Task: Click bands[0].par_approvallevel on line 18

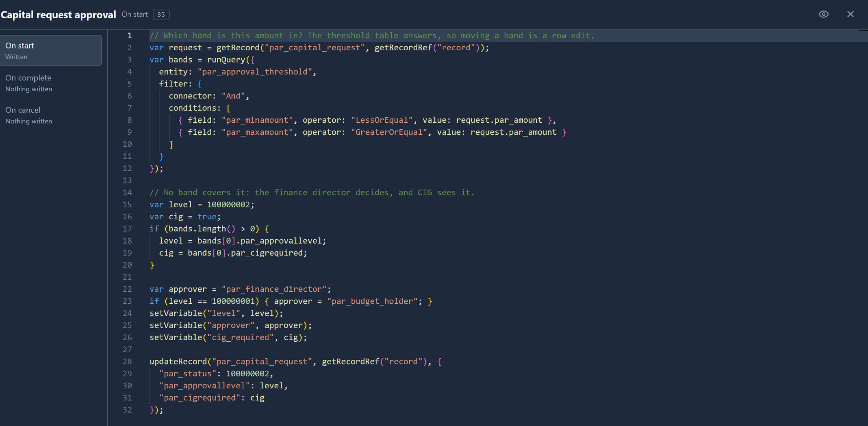Action: pyautogui.click(x=259, y=241)
